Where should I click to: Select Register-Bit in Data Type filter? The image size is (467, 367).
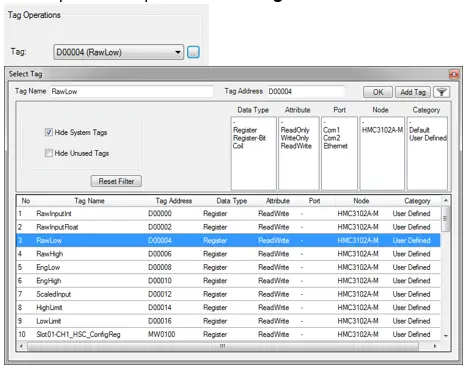pyautogui.click(x=249, y=138)
